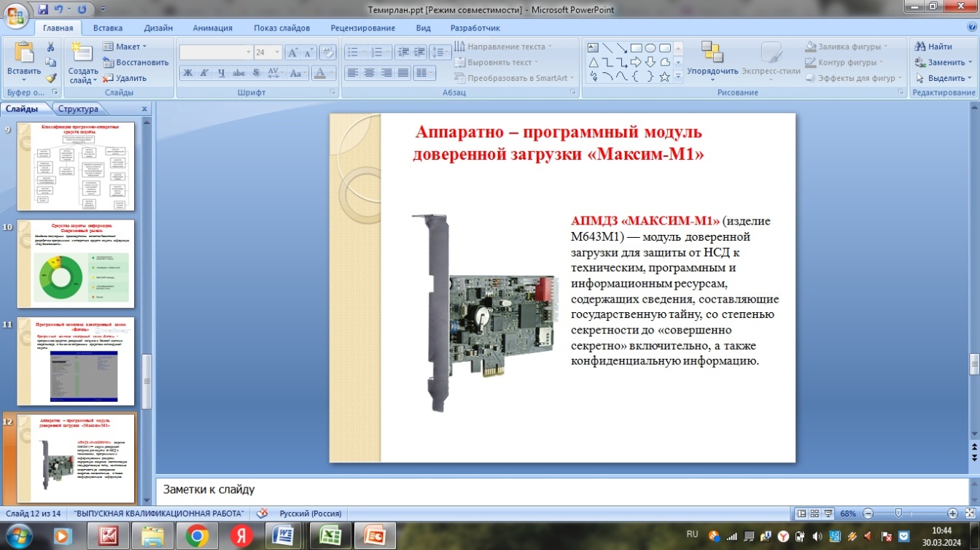Open the font size dropdown
This screenshot has width=980, height=550.
pos(277,53)
